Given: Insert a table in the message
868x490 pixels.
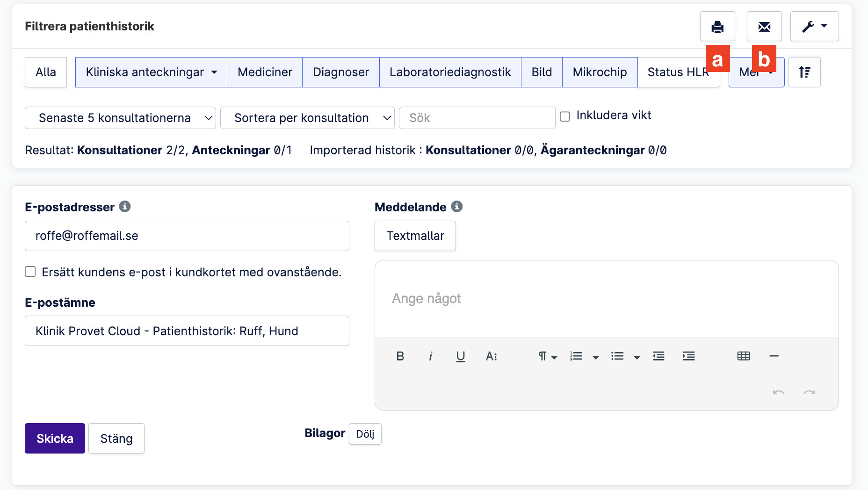Looking at the screenshot, I should click(x=744, y=356).
